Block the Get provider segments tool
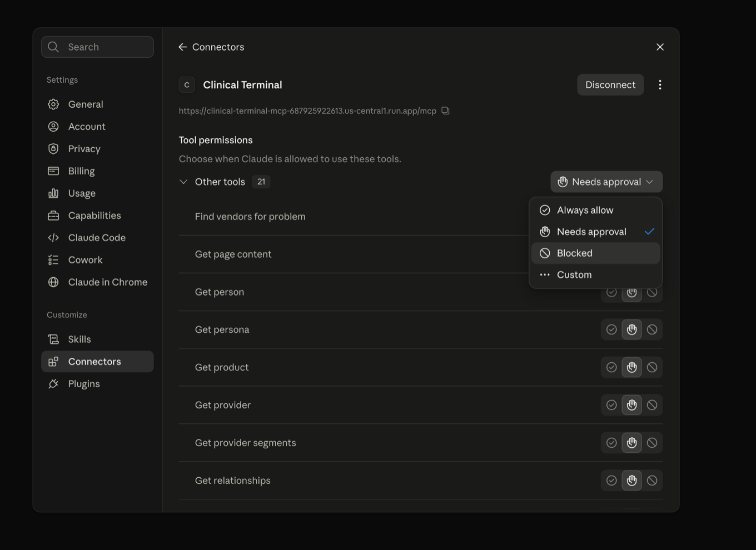756x550 pixels. [x=652, y=443]
